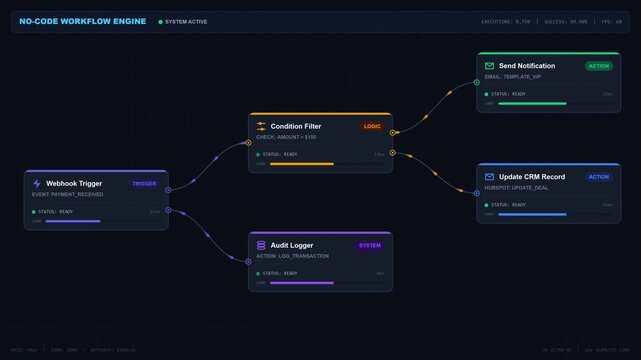The image size is (641, 360).
Task: Click the LOGIC badge on Condition Filter
Action: click(x=372, y=126)
